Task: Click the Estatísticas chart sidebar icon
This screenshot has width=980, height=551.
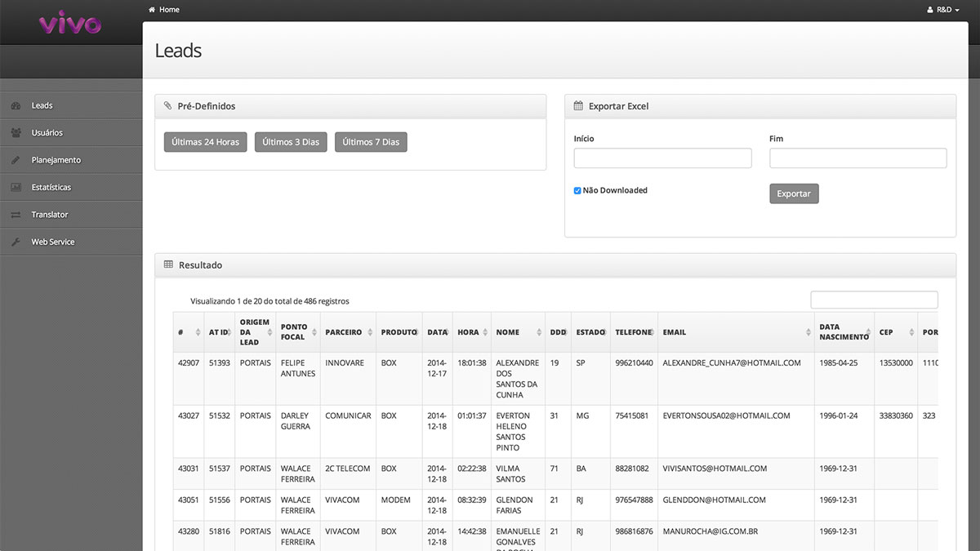Action: click(16, 187)
